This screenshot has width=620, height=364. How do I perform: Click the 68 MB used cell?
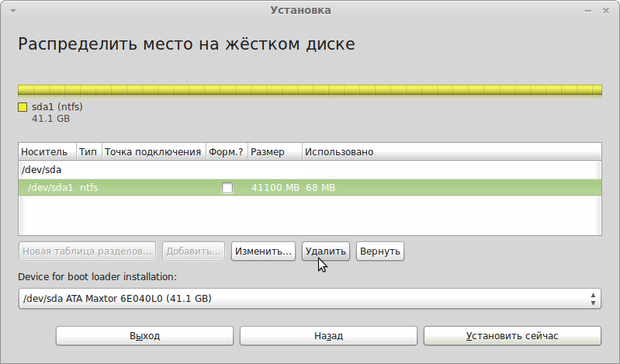320,188
